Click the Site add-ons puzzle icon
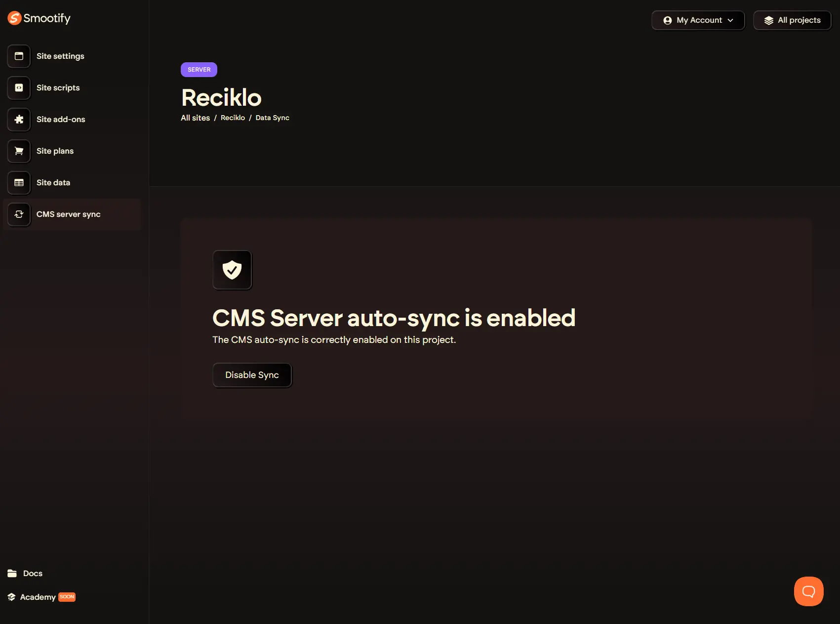This screenshot has width=840, height=624. pyautogui.click(x=18, y=120)
